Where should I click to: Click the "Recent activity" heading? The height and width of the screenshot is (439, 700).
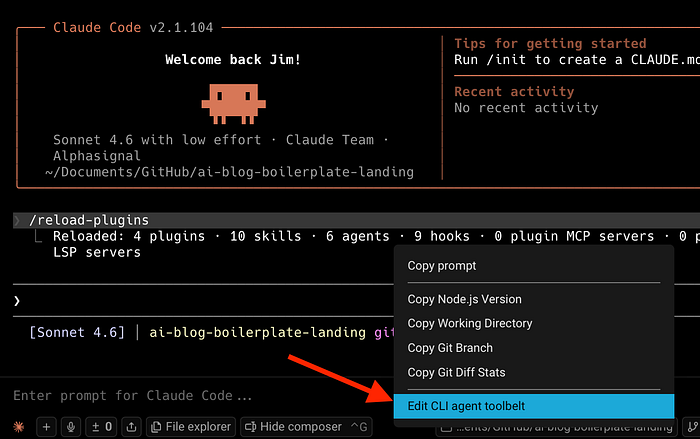(514, 92)
